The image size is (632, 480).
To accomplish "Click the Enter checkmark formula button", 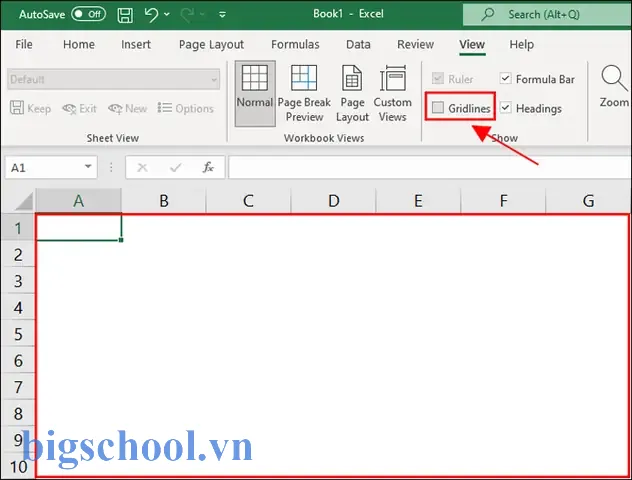I will point(175,167).
